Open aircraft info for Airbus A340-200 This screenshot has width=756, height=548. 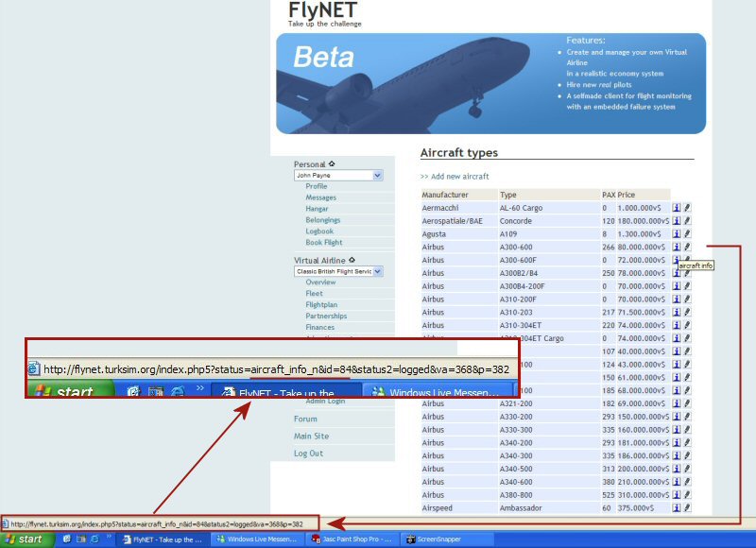(677, 442)
